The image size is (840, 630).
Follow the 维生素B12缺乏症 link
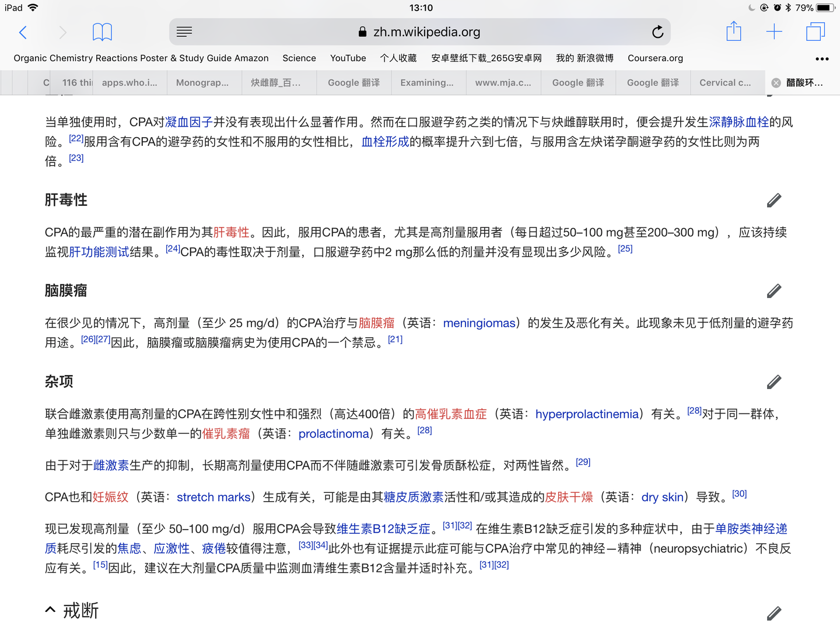(x=383, y=529)
